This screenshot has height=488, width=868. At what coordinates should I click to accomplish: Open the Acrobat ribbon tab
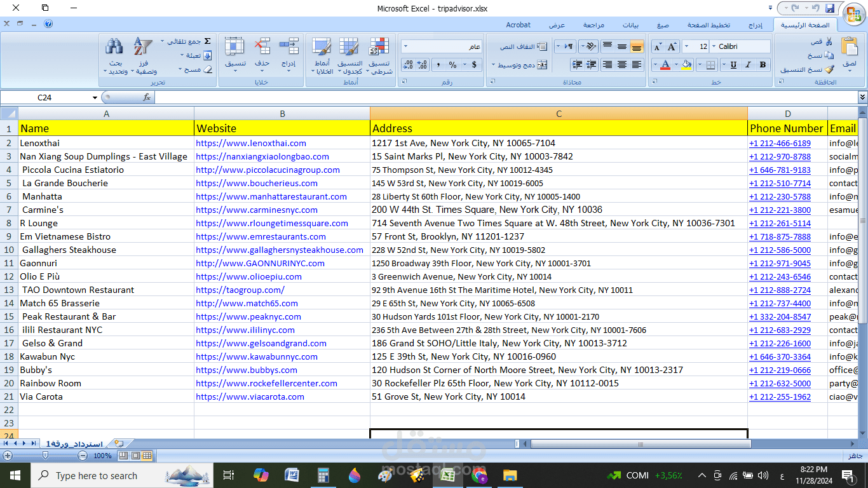[x=518, y=25]
